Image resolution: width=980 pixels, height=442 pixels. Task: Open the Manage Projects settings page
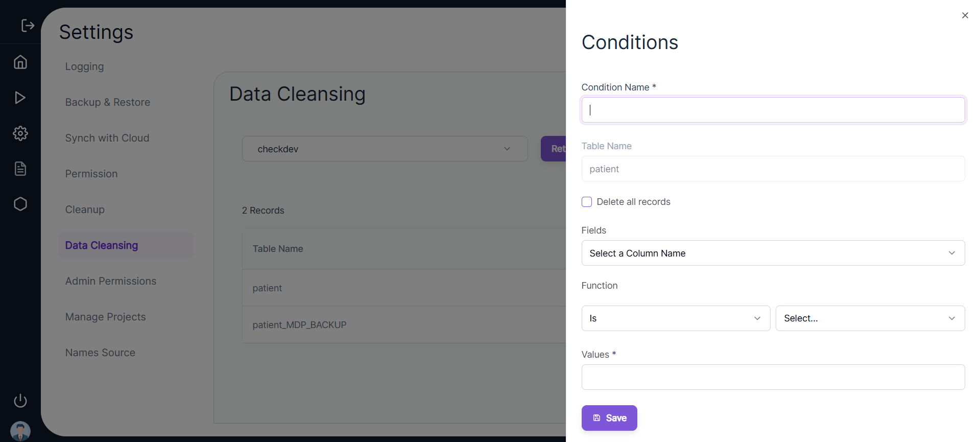click(105, 317)
